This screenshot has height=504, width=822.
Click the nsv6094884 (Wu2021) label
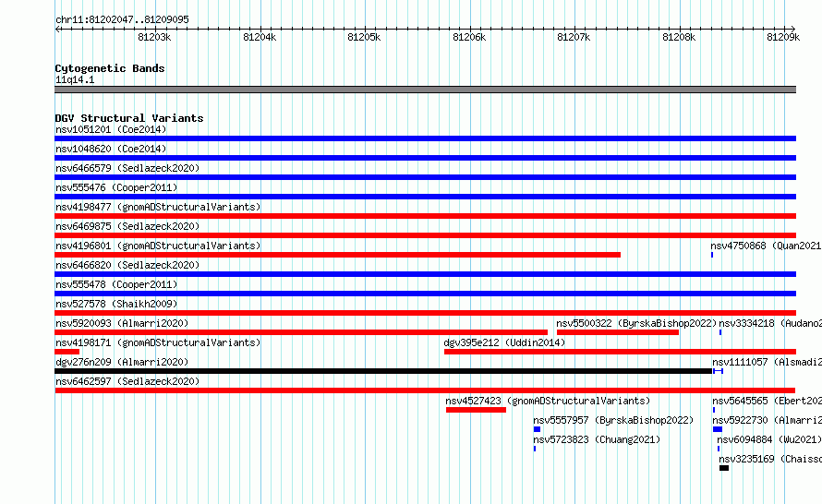(769, 439)
